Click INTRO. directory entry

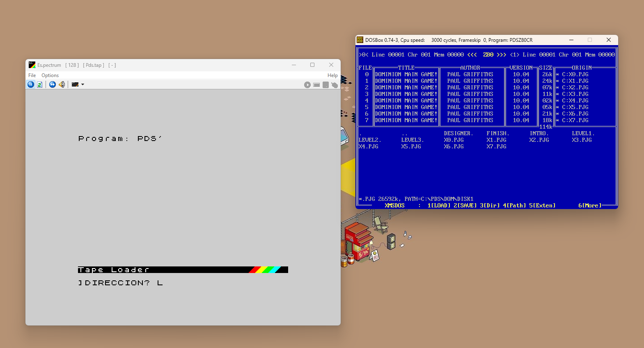[x=539, y=133]
